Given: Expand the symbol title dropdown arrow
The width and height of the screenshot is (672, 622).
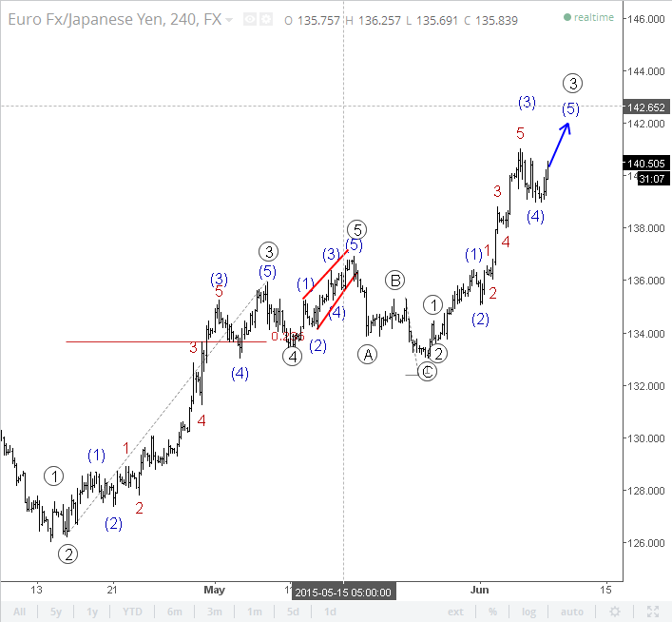Looking at the screenshot, I should click(229, 20).
